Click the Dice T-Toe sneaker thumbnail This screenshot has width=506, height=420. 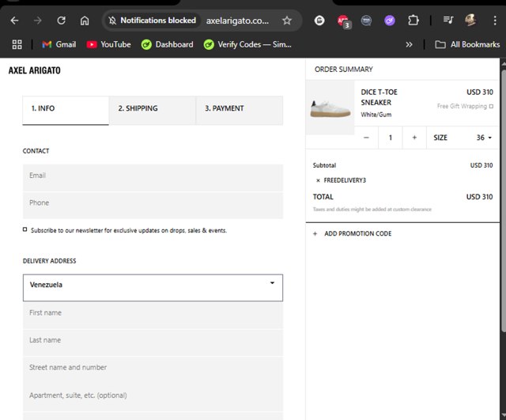(330, 108)
